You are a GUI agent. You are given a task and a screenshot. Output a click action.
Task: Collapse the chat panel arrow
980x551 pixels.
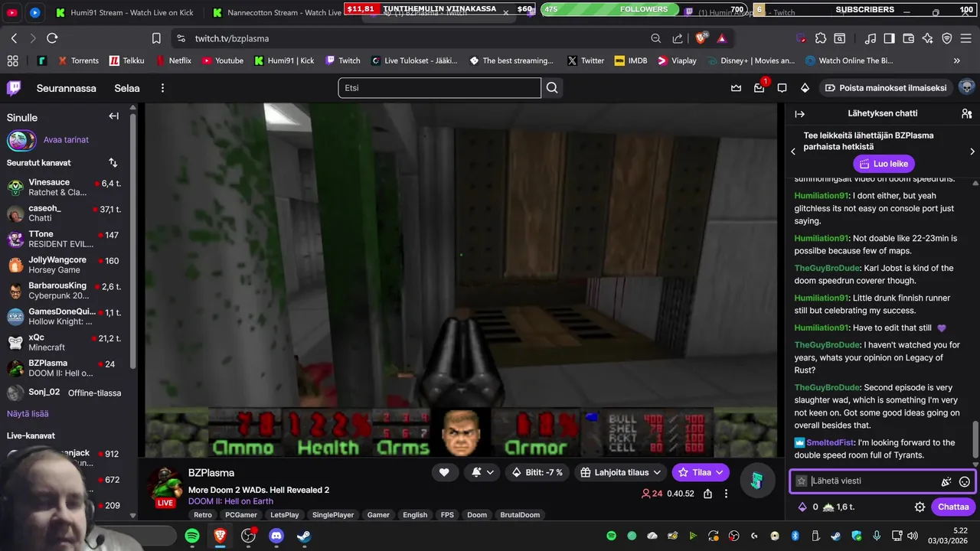(x=800, y=113)
